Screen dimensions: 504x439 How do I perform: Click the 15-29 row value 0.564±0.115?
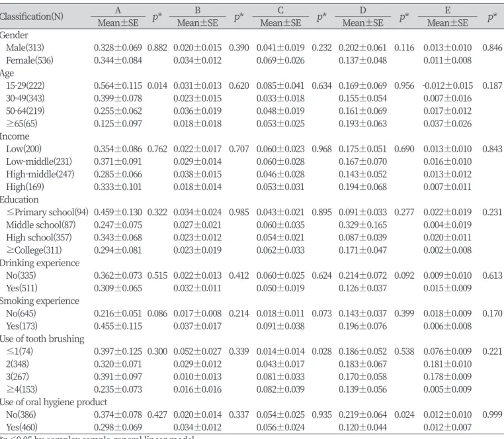coord(118,85)
